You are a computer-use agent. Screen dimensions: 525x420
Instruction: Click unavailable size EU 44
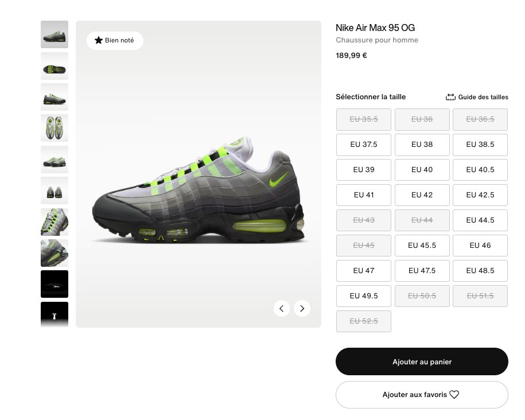422,220
